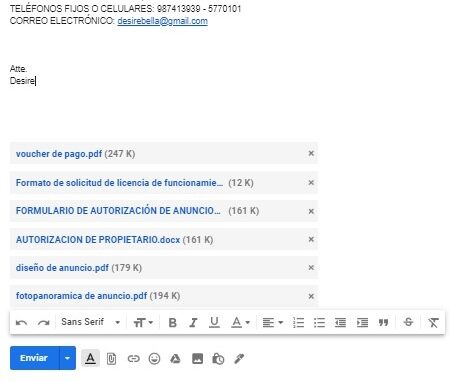Image resolution: width=461 pixels, height=382 pixels.
Task: Apply quote formatting
Action: [x=384, y=323]
